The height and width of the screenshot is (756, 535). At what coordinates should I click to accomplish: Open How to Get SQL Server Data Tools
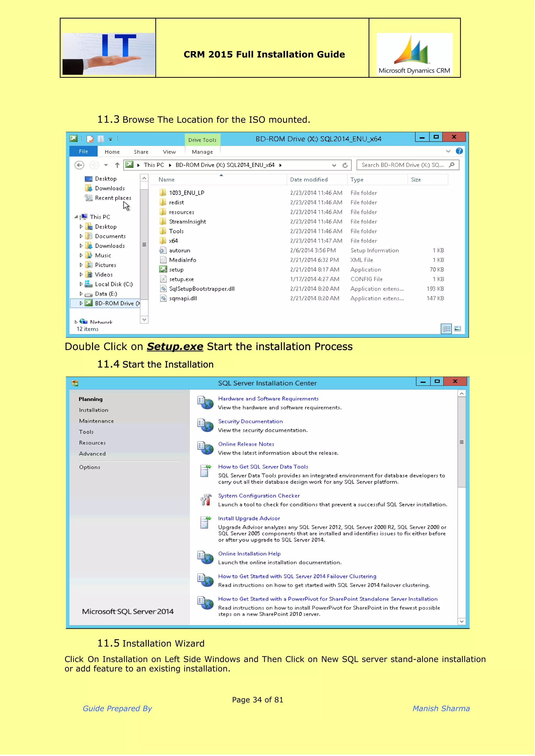pos(263,467)
